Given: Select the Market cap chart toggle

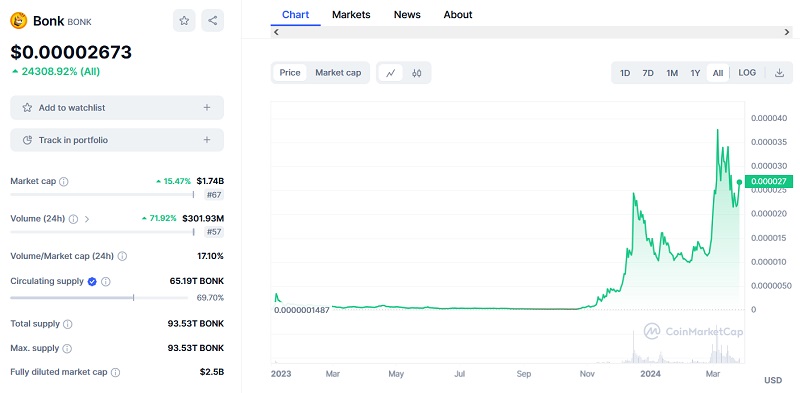Looking at the screenshot, I should 338,73.
